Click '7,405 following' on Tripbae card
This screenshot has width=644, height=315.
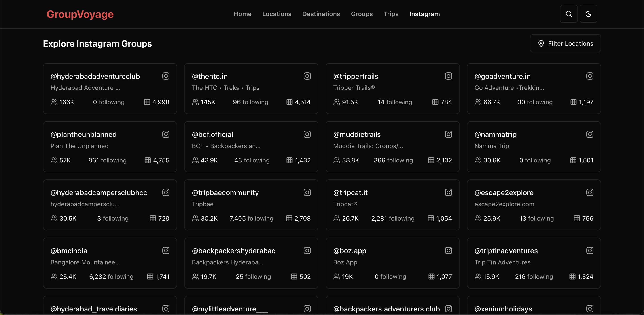click(x=251, y=218)
